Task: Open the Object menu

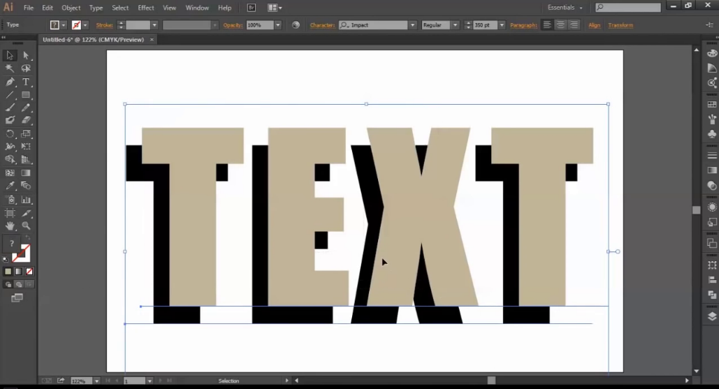Action: (71, 8)
